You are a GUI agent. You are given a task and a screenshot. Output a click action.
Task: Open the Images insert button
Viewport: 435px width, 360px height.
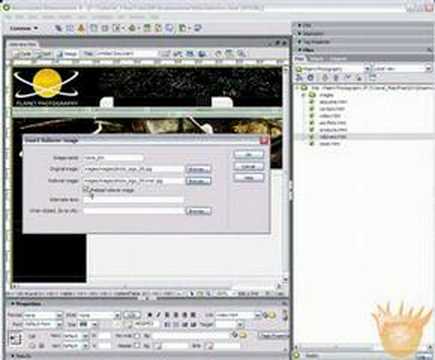[117, 28]
